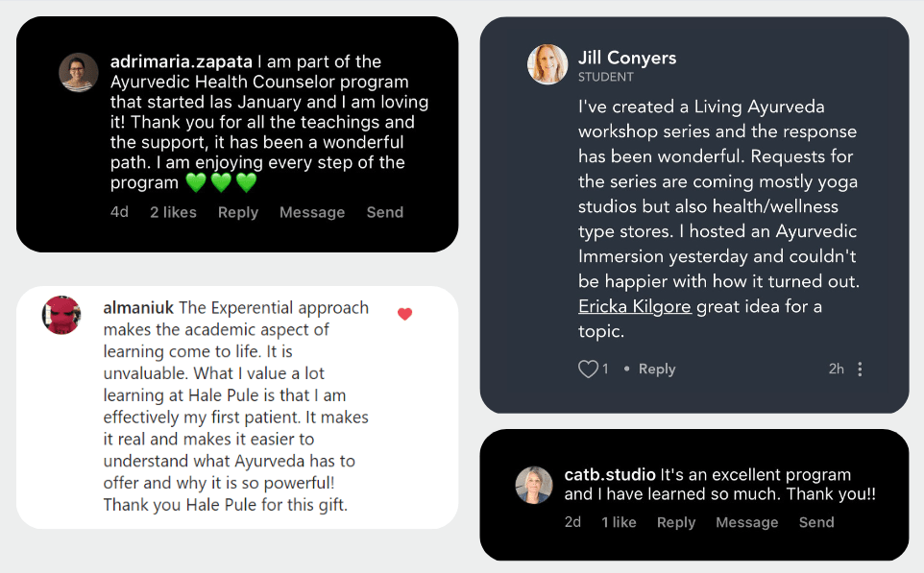
Task: Open Ericka Kilgore mention link
Action: click(x=635, y=307)
